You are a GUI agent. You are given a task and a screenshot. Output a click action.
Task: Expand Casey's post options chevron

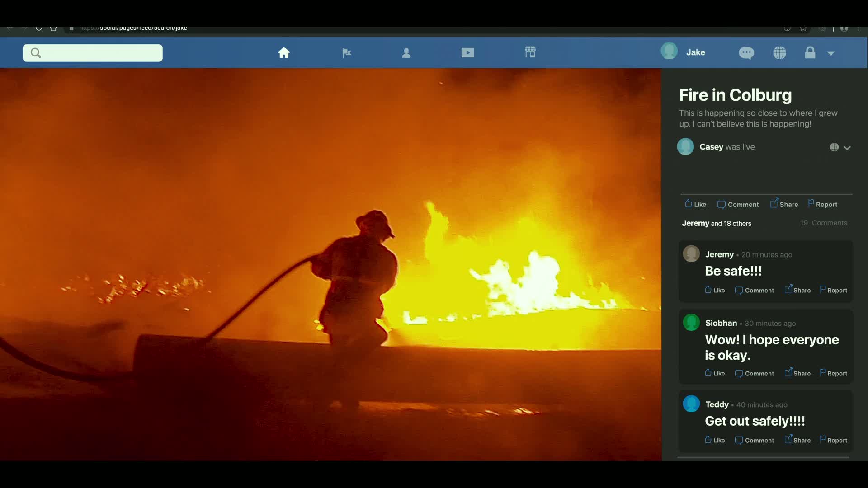847,148
